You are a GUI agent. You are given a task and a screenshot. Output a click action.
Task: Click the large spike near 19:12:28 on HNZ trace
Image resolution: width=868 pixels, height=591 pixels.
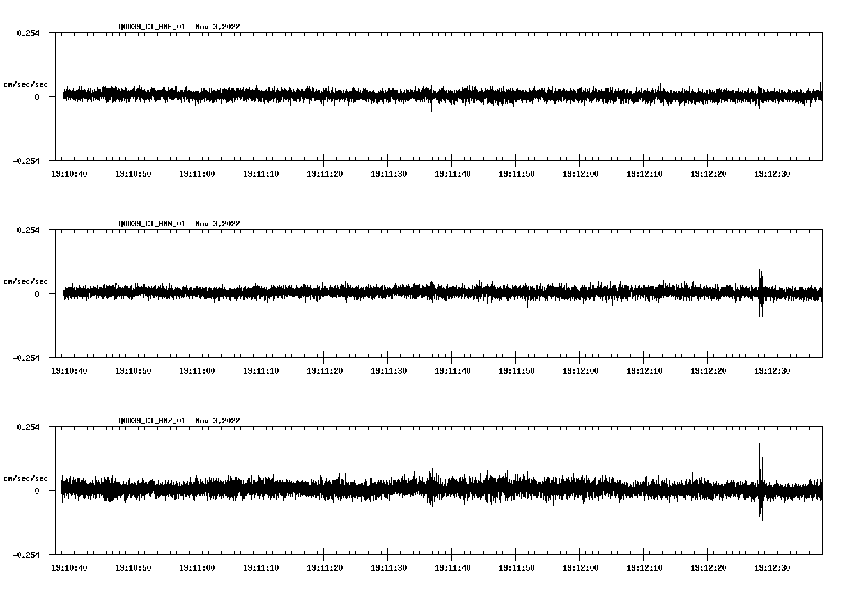pos(760,481)
